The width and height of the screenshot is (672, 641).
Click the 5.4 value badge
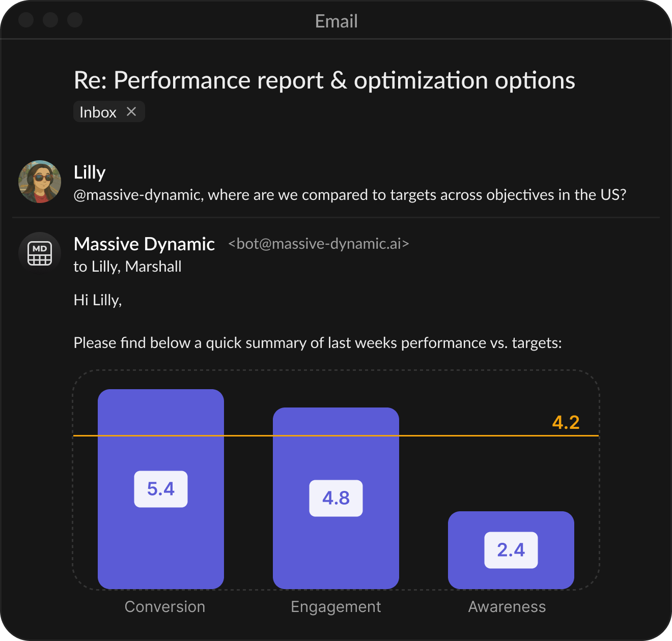click(x=161, y=489)
